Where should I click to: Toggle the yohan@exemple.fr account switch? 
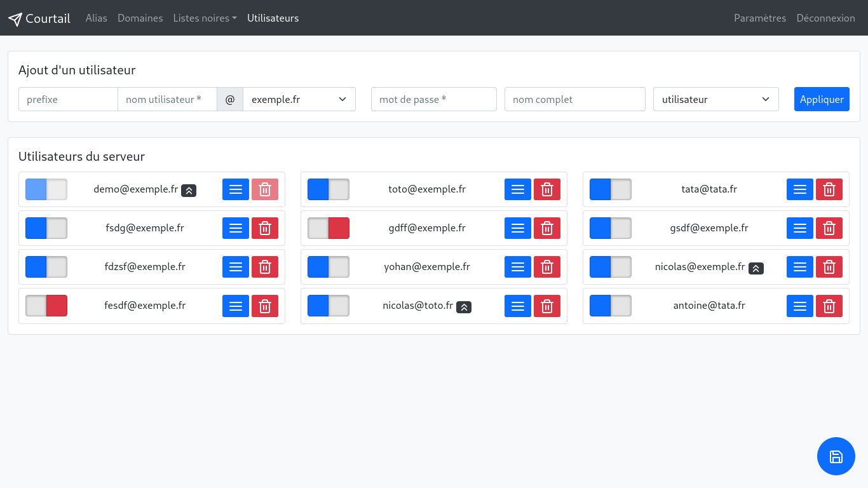(329, 267)
